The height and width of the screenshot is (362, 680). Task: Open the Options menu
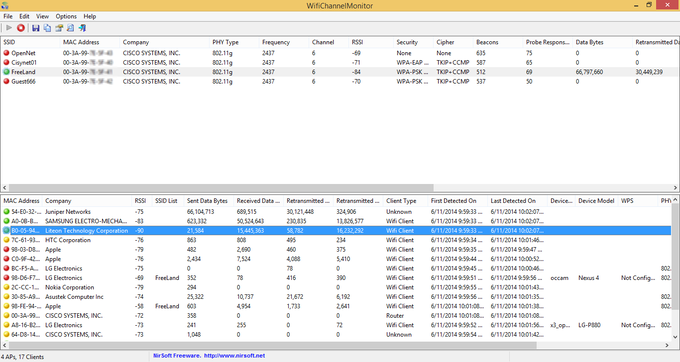pyautogui.click(x=66, y=16)
